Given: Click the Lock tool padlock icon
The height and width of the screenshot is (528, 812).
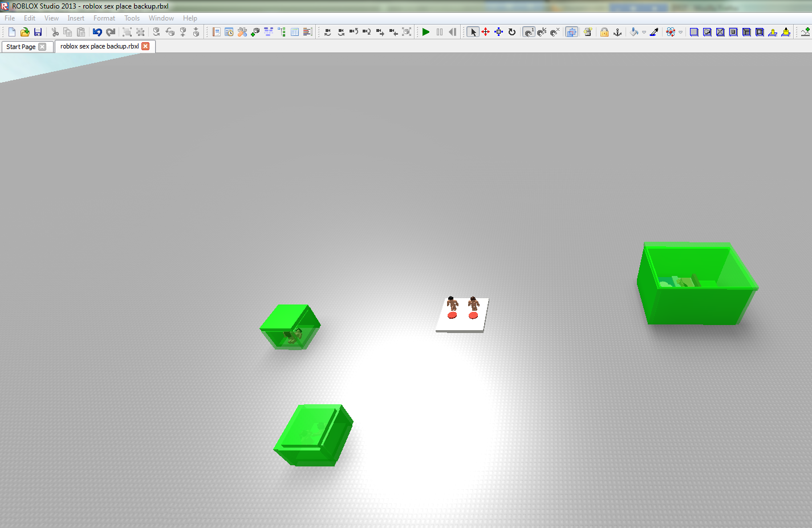Looking at the screenshot, I should [x=604, y=32].
